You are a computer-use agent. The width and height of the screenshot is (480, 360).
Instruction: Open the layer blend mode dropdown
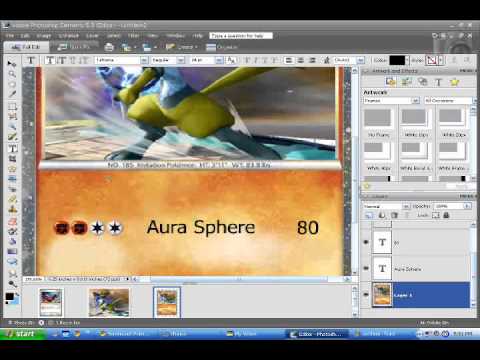[x=406, y=206]
